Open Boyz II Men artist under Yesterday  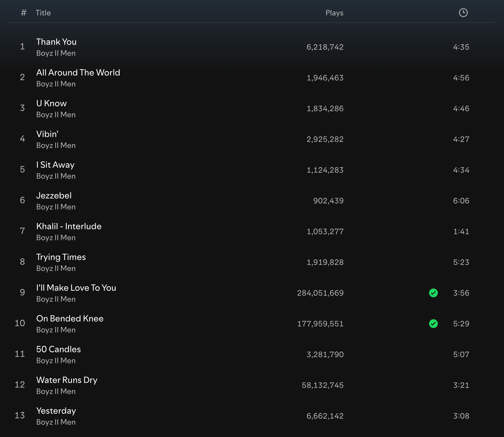56,422
